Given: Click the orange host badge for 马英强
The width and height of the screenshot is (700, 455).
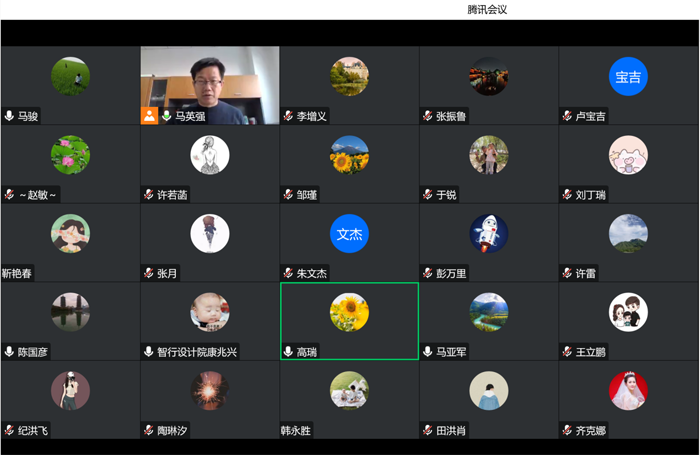Looking at the screenshot, I should [150, 116].
